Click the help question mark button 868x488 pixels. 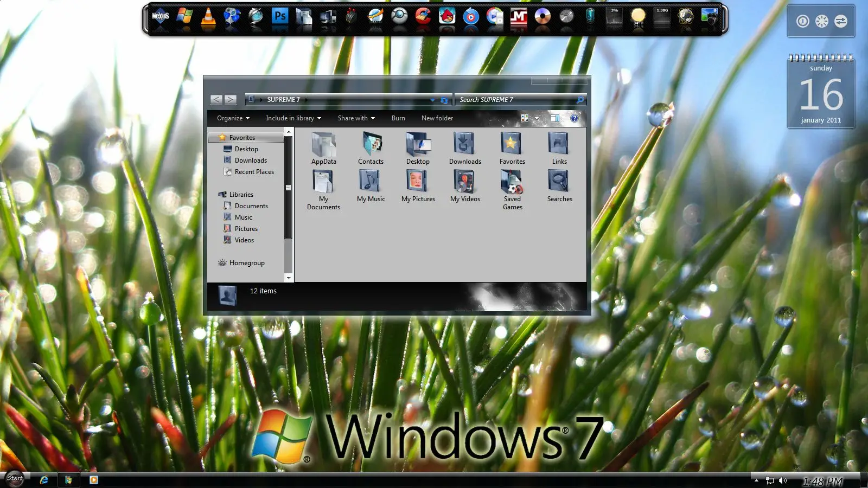point(574,118)
